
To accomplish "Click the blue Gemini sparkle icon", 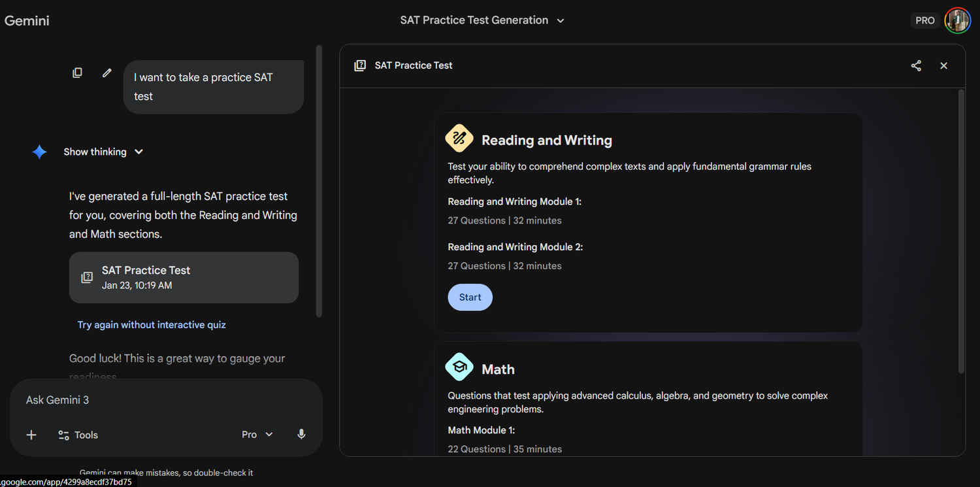I will (x=39, y=152).
